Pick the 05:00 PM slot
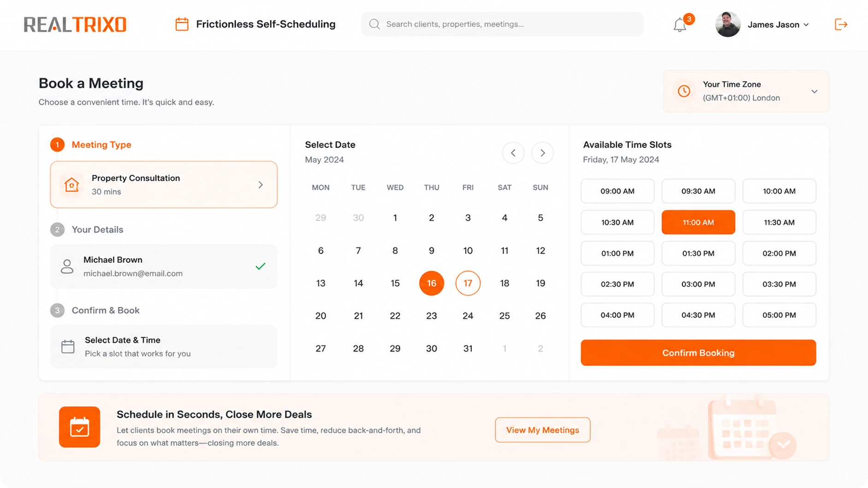This screenshot has height=488, width=868. (779, 315)
